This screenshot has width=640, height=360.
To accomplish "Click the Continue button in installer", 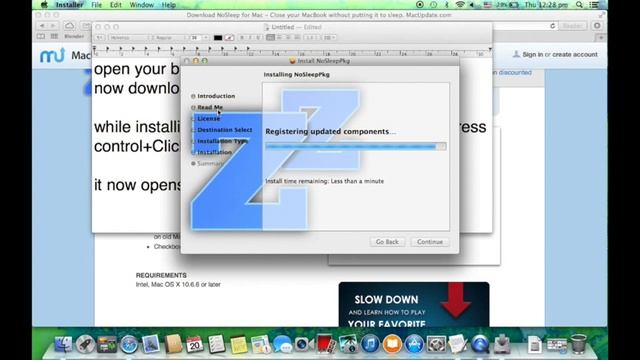I will (430, 242).
